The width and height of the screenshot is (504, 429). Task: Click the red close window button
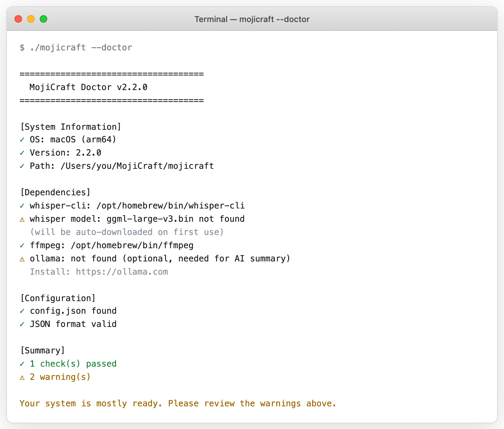point(18,19)
